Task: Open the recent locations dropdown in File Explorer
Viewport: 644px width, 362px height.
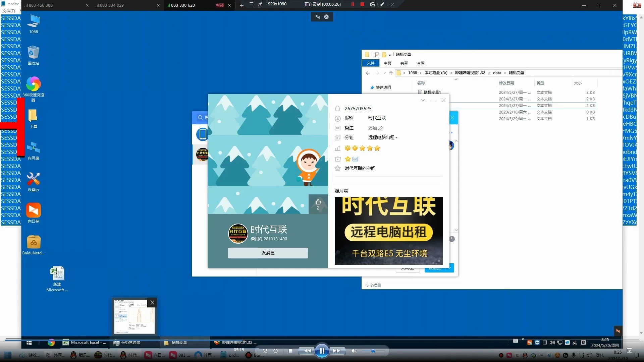Action: [x=384, y=73]
